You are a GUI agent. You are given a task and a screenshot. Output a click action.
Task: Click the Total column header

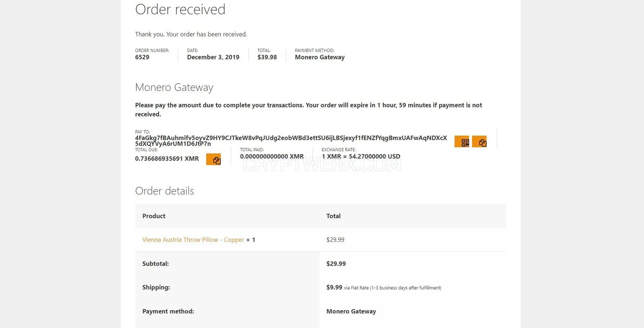[x=333, y=216]
